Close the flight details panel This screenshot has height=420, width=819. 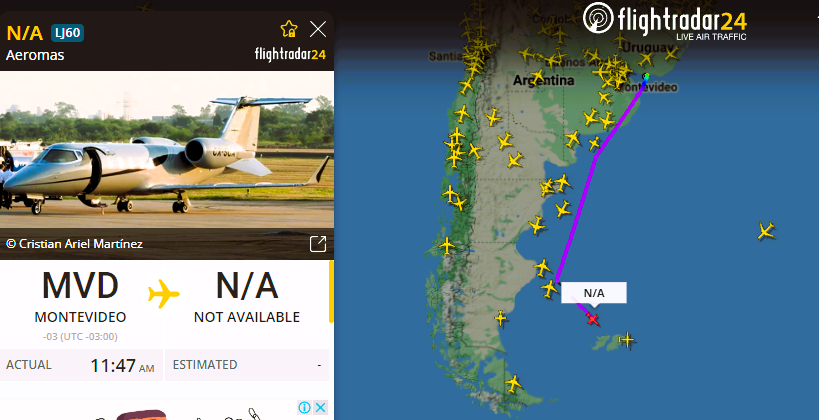(x=318, y=29)
